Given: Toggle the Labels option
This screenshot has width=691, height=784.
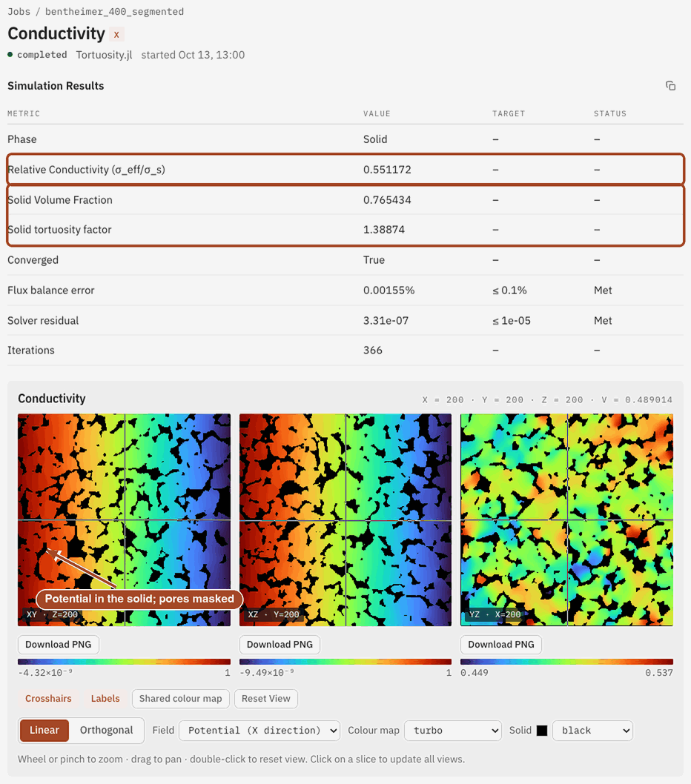Looking at the screenshot, I should point(105,699).
